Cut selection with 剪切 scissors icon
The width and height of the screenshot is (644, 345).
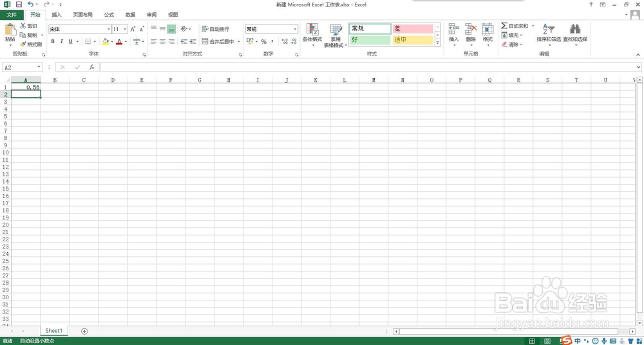(x=29, y=26)
